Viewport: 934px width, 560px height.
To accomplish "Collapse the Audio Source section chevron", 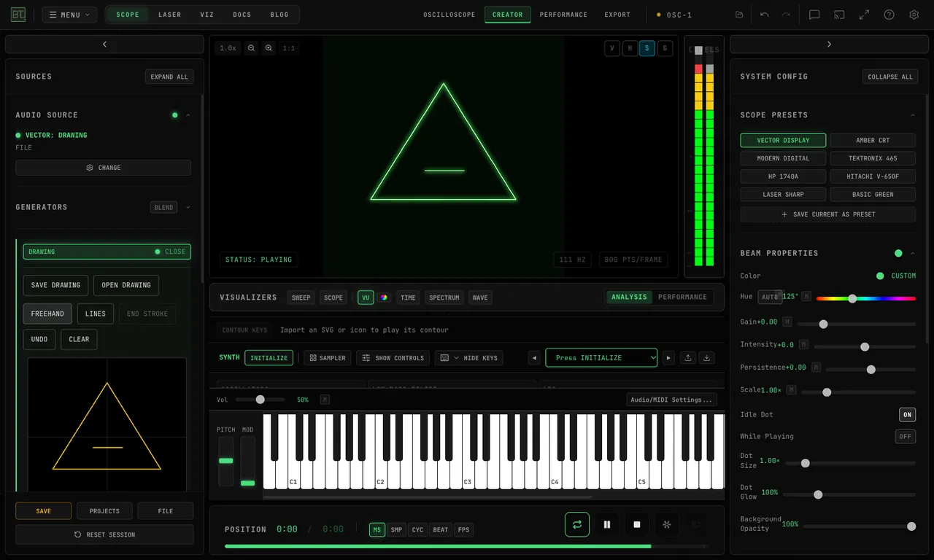I will (x=188, y=115).
